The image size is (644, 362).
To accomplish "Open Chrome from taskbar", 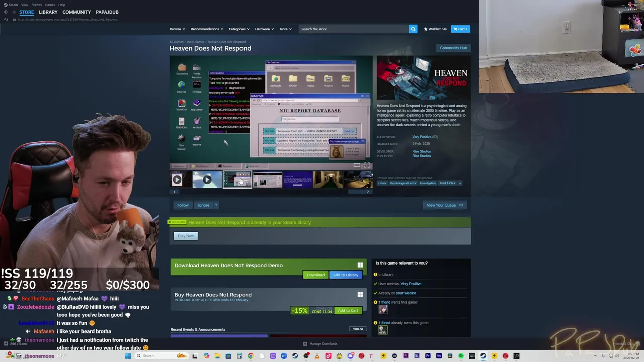I will [251, 356].
